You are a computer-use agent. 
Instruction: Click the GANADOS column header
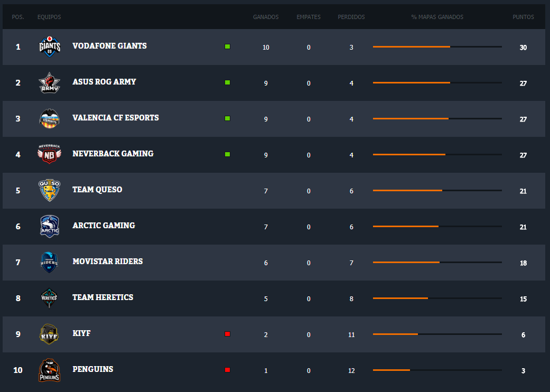click(266, 17)
